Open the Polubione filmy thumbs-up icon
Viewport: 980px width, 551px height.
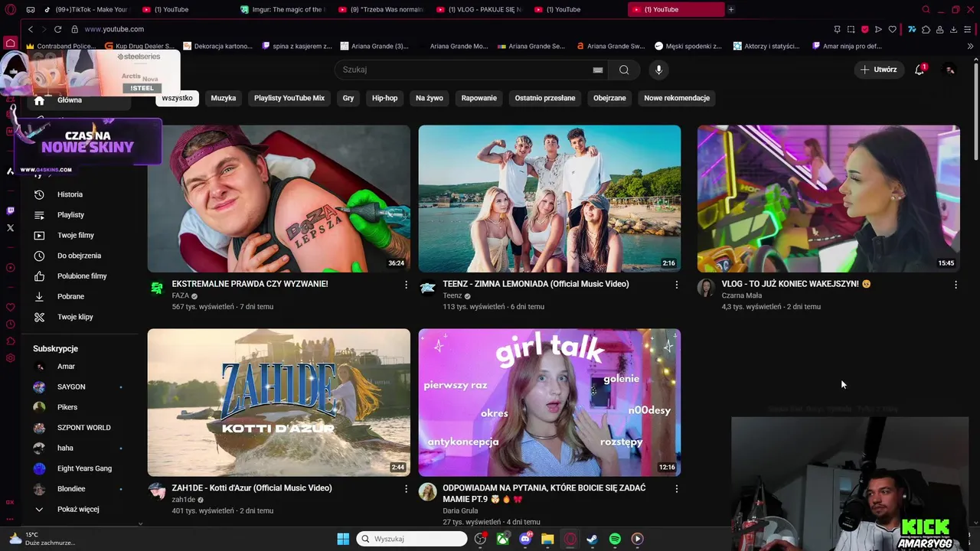click(x=39, y=276)
